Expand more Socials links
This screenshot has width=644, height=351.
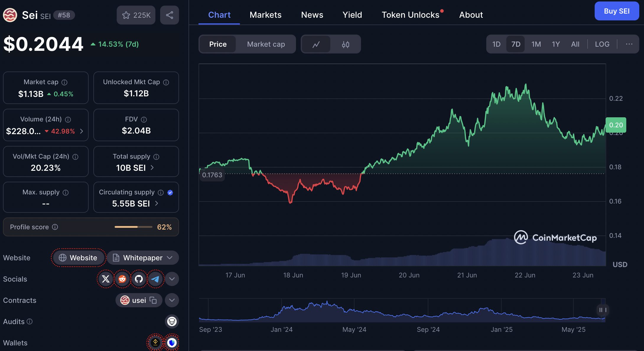[x=172, y=279]
